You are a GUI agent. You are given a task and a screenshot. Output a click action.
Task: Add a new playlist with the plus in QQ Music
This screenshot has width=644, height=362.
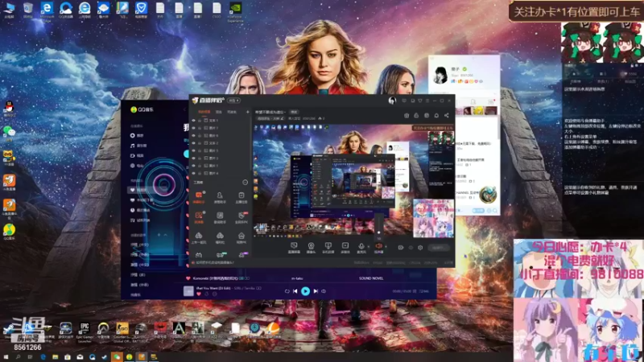(159, 235)
